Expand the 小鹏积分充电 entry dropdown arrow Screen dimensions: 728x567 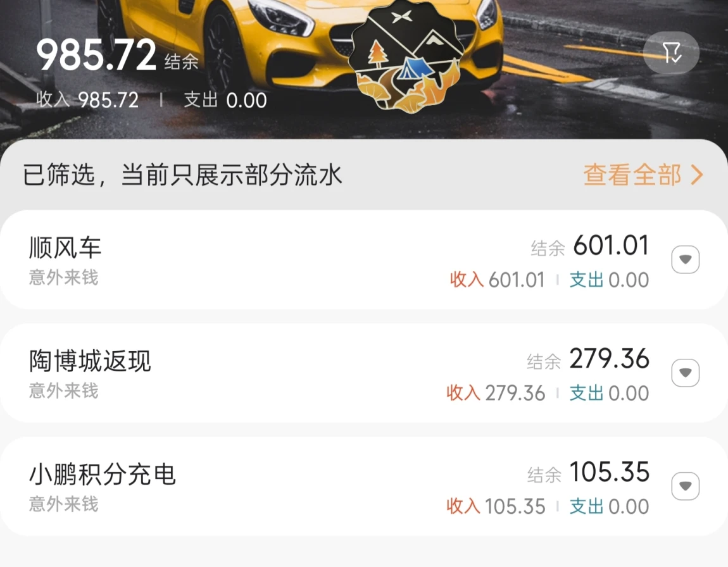pyautogui.click(x=686, y=486)
